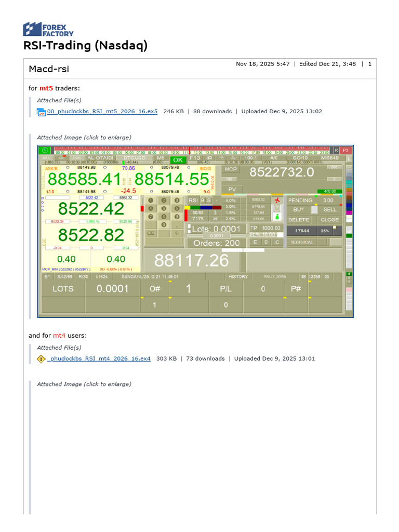This screenshot has height=532, width=399.
Task: Click the green clock icon in panel
Action: pos(45,150)
